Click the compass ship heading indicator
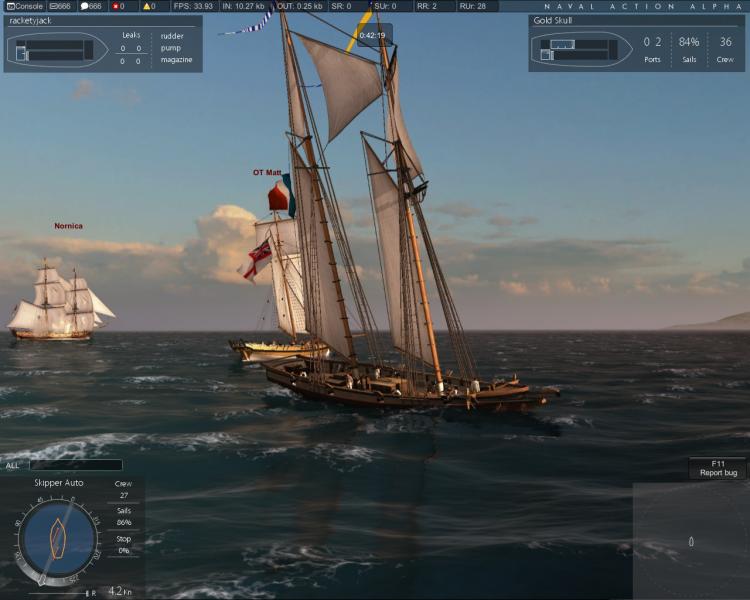The image size is (750, 600). pos(58,539)
